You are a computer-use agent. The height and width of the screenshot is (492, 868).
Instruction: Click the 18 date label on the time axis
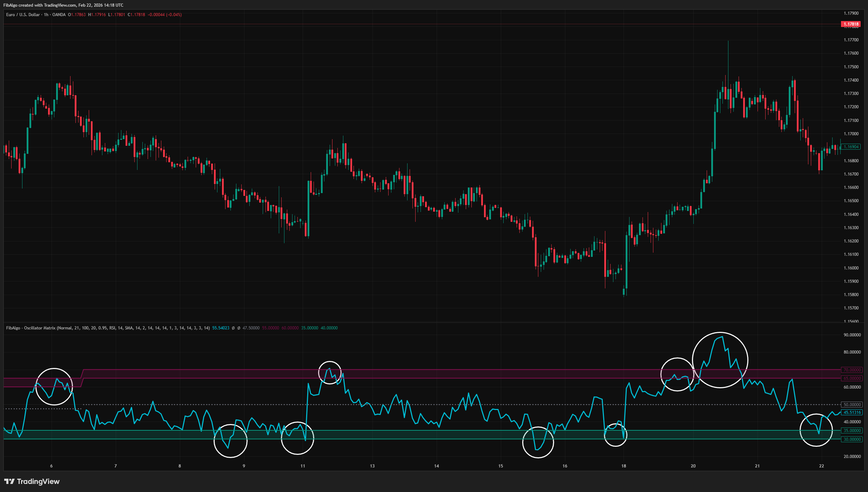pyautogui.click(x=623, y=466)
